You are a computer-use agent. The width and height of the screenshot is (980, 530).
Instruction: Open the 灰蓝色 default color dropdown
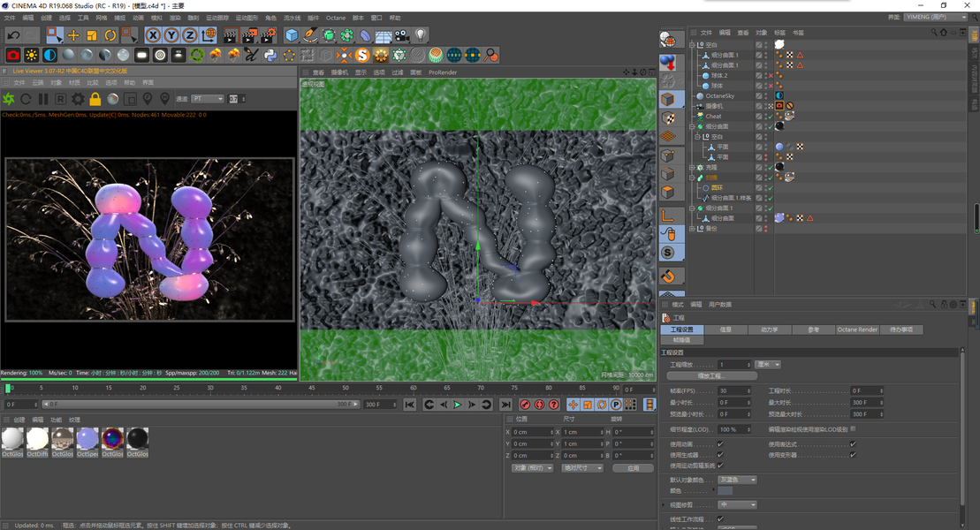(x=738, y=480)
